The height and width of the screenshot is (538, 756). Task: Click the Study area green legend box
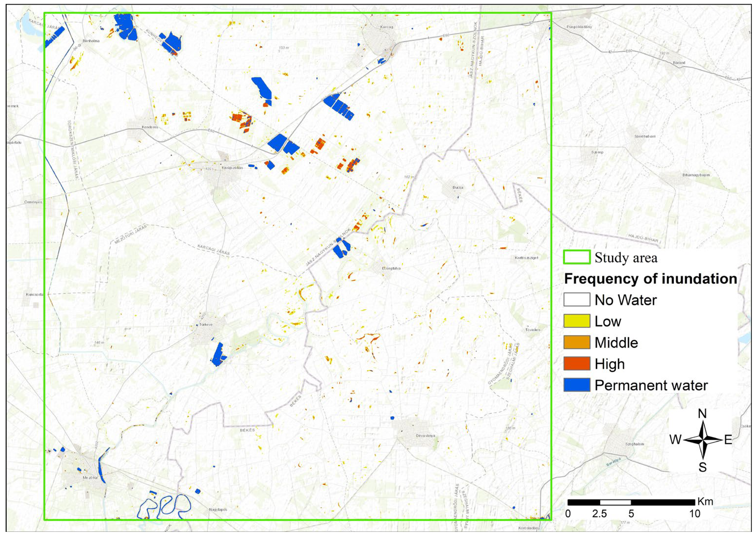(576, 257)
